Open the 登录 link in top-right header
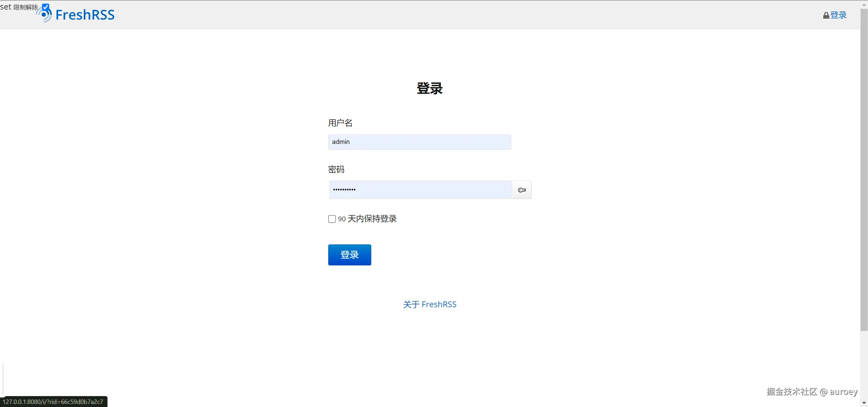The width and height of the screenshot is (868, 407). pyautogui.click(x=838, y=15)
